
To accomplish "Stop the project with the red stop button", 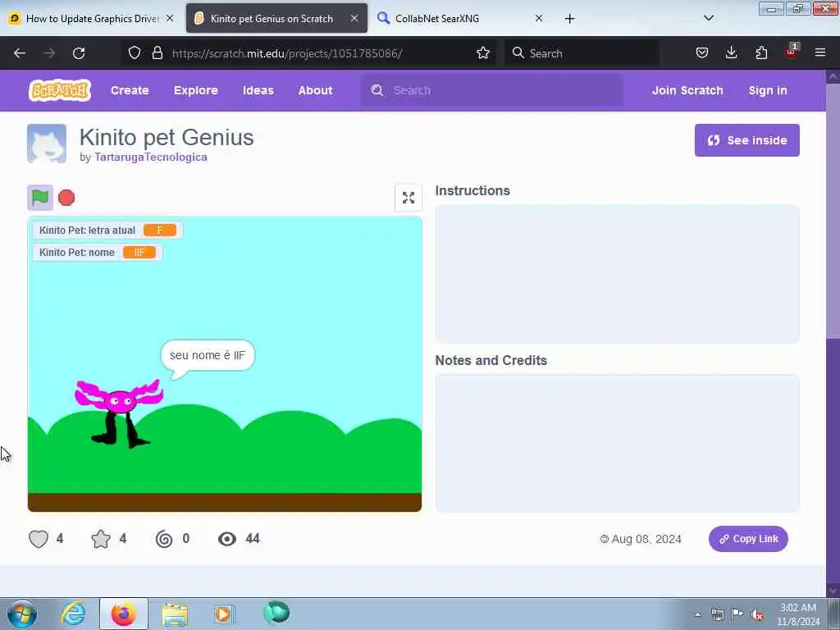I will (x=66, y=198).
